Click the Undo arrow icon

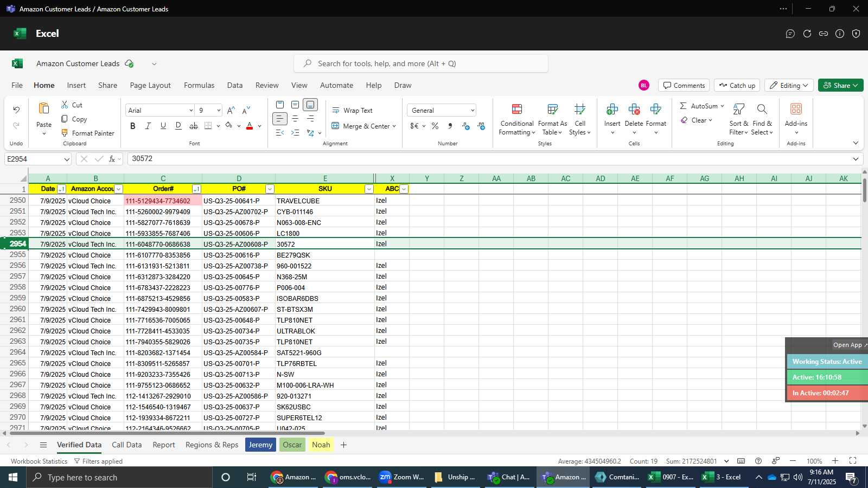16,110
